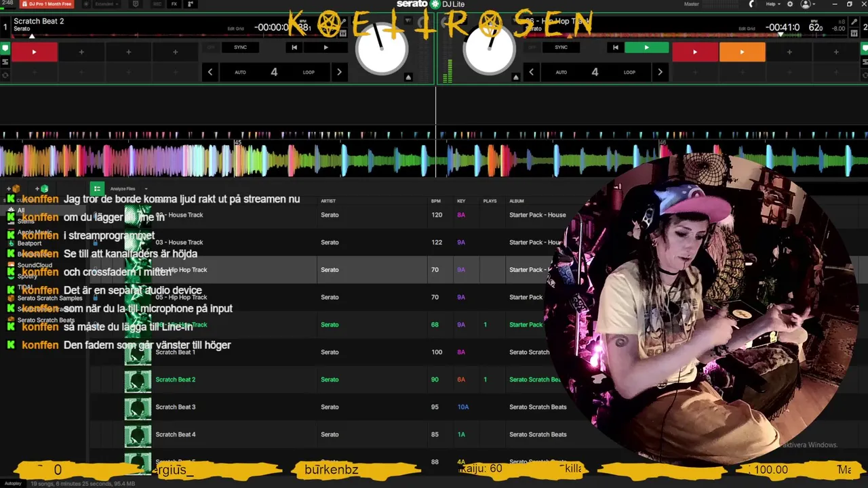This screenshot has width=868, height=488.
Task: Jump to track start on left deck
Action: tap(294, 47)
